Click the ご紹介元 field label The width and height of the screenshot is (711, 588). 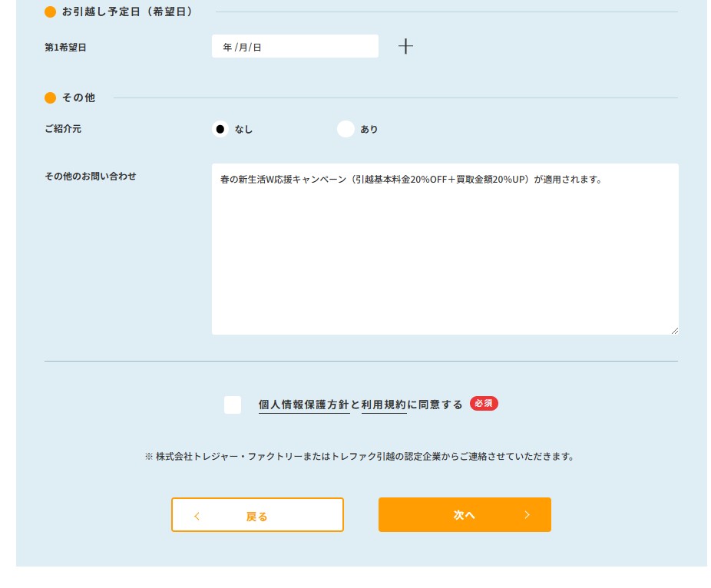point(63,129)
